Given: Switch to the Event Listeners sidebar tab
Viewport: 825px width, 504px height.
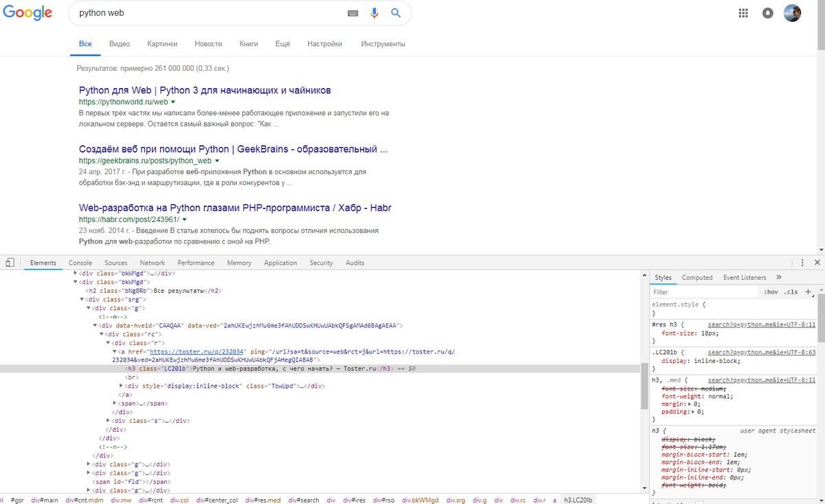Looking at the screenshot, I should pyautogui.click(x=745, y=278).
